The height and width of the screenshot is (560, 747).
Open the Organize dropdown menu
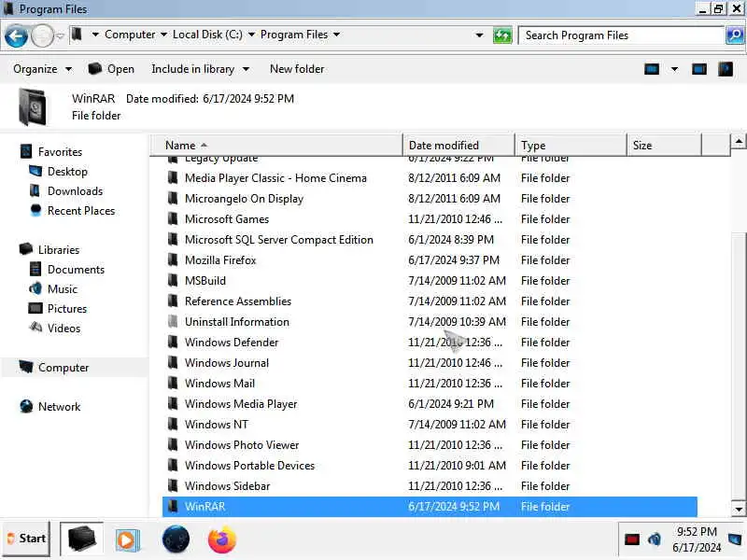(42, 69)
